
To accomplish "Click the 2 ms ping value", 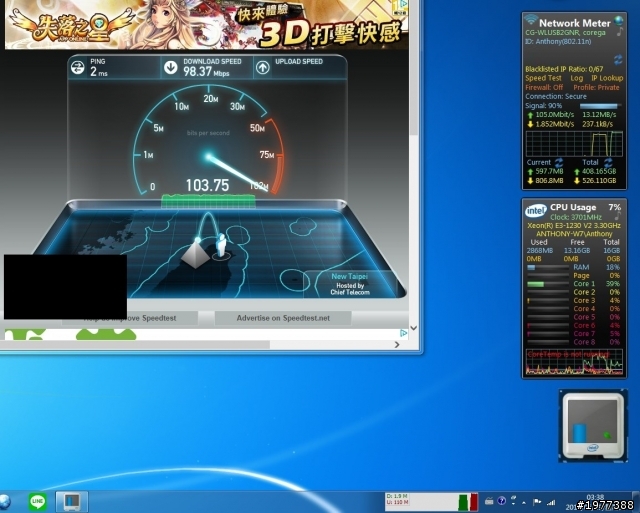I will [x=99, y=72].
